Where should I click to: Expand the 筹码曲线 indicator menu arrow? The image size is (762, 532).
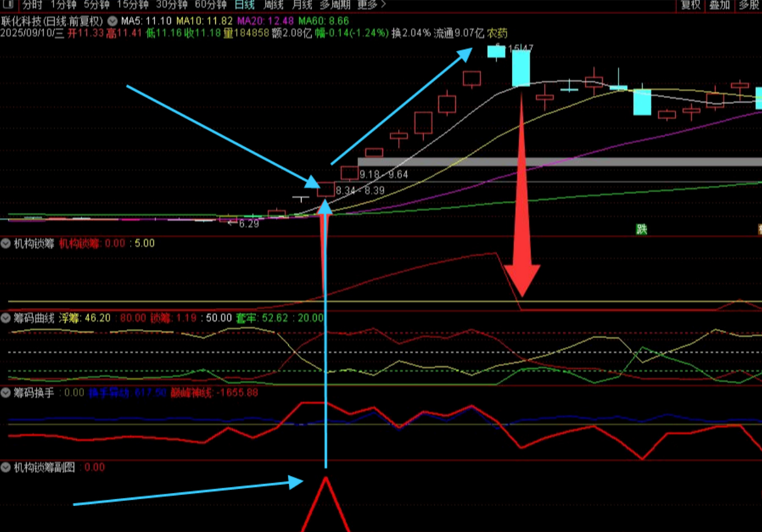tap(7, 318)
